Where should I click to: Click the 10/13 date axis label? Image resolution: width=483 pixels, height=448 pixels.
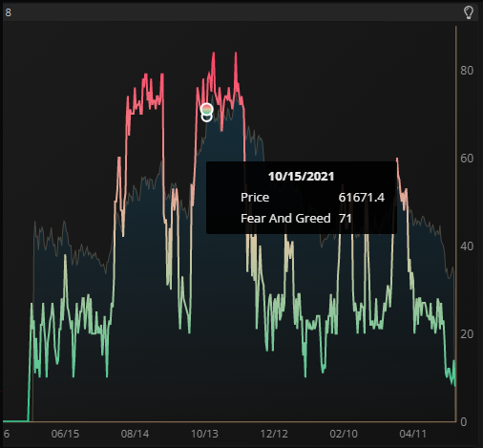click(x=204, y=434)
